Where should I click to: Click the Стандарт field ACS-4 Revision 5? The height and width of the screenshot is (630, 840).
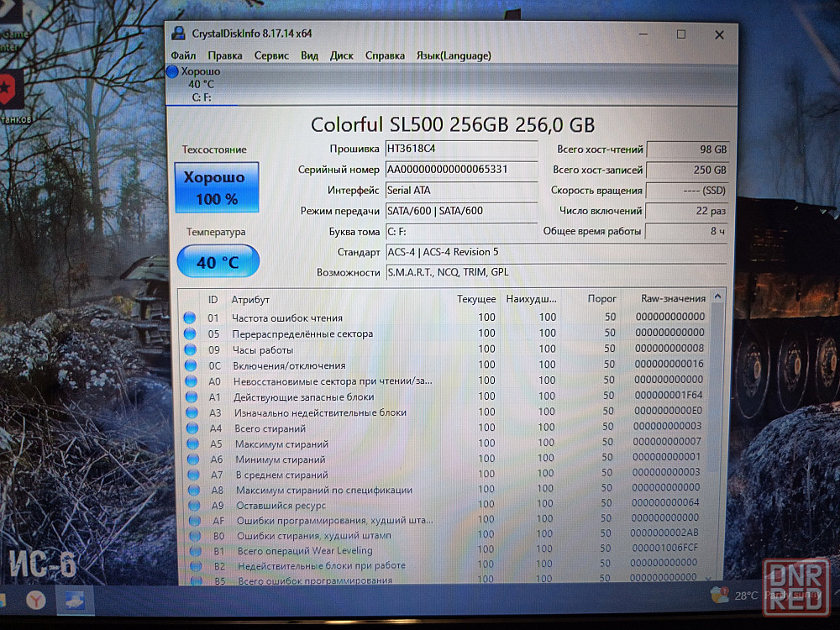(556, 252)
